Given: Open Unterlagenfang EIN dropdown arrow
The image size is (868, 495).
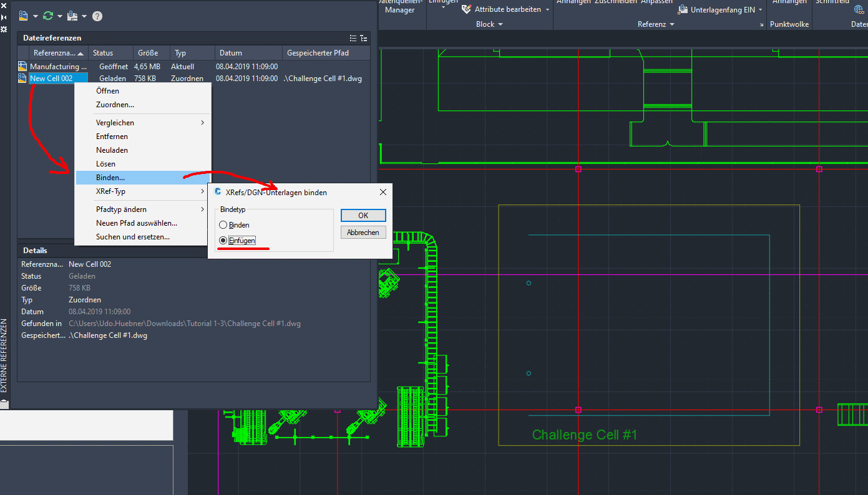Looking at the screenshot, I should [761, 10].
